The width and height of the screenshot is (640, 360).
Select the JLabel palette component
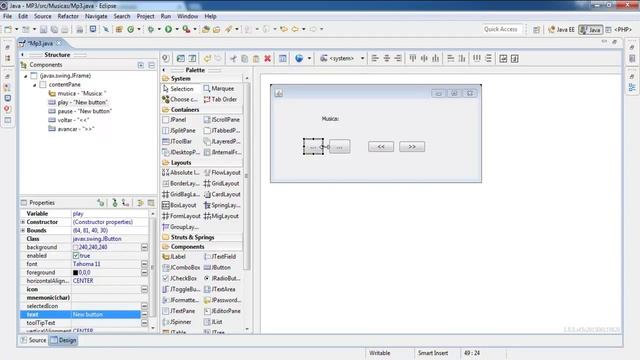pyautogui.click(x=174, y=256)
